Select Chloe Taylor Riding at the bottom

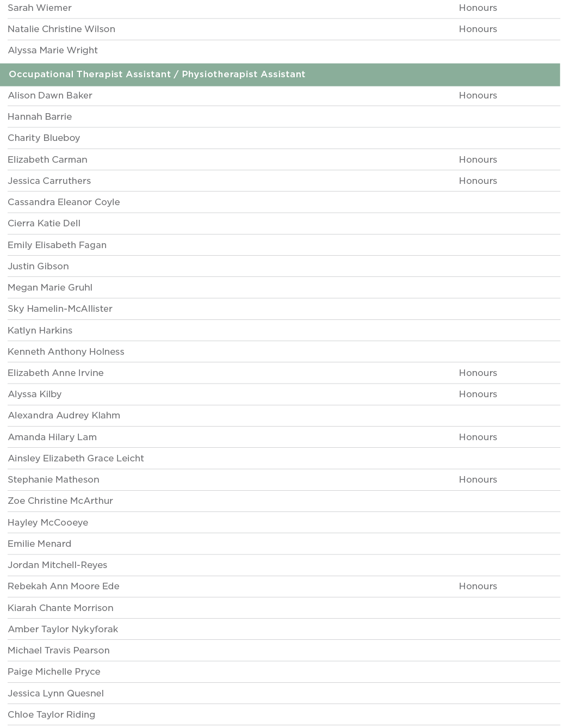[51, 715]
